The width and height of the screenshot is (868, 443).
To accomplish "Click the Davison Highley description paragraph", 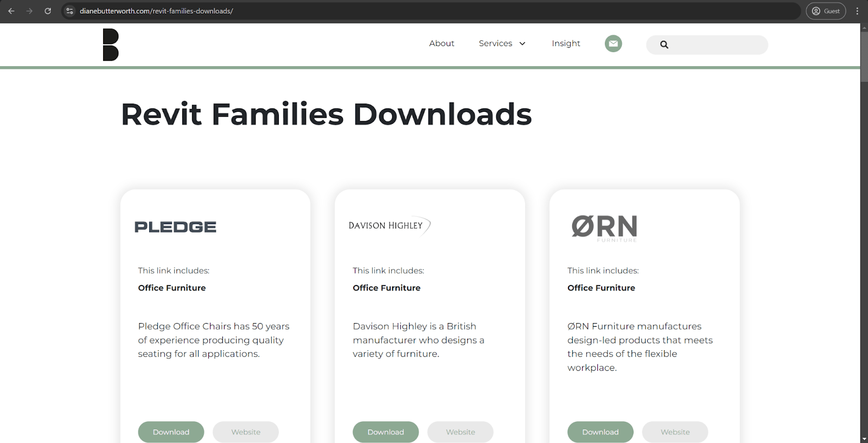I will (x=418, y=340).
